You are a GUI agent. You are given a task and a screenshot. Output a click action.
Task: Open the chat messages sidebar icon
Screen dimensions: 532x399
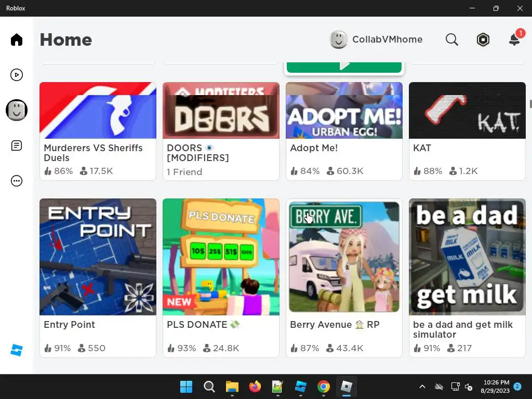click(x=16, y=145)
